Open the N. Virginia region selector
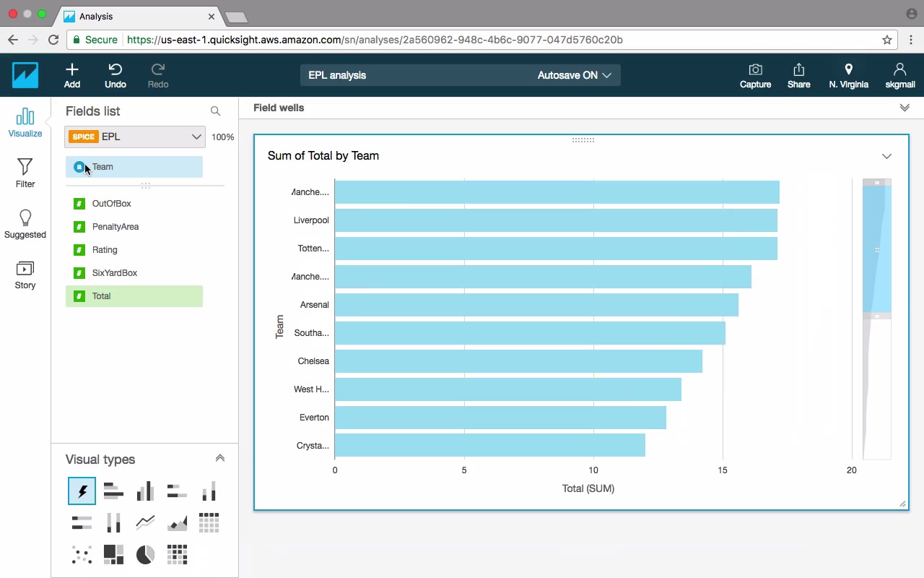The width and height of the screenshot is (924, 578). [x=849, y=75]
